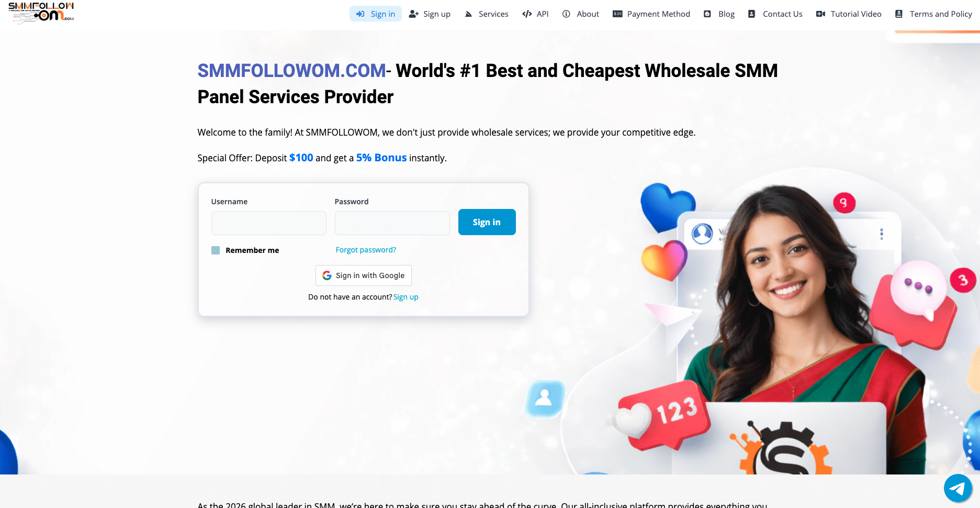The image size is (980, 508).
Task: Open the Telegram chat bubble icon
Action: pos(958,488)
